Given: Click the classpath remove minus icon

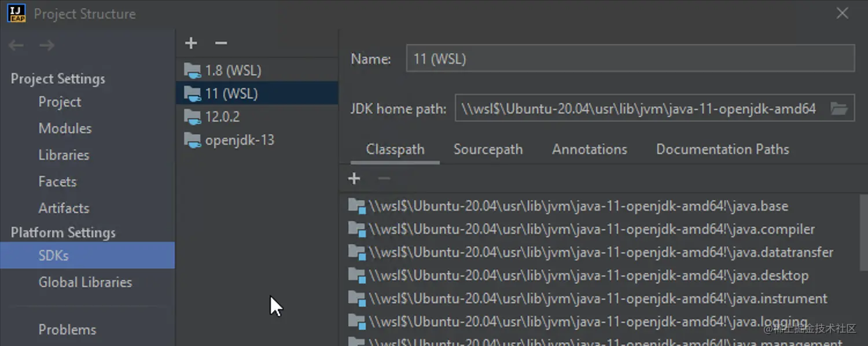Looking at the screenshot, I should (384, 178).
